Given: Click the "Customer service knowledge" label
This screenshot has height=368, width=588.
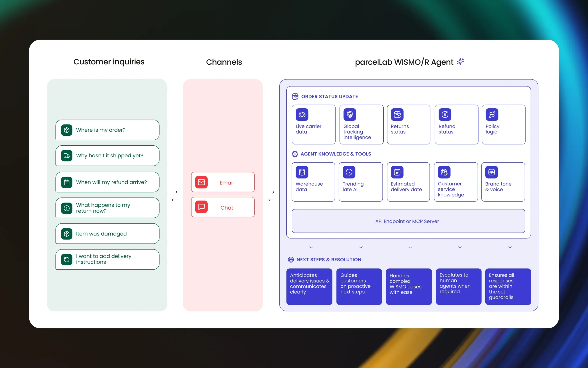Looking at the screenshot, I should (451, 189).
